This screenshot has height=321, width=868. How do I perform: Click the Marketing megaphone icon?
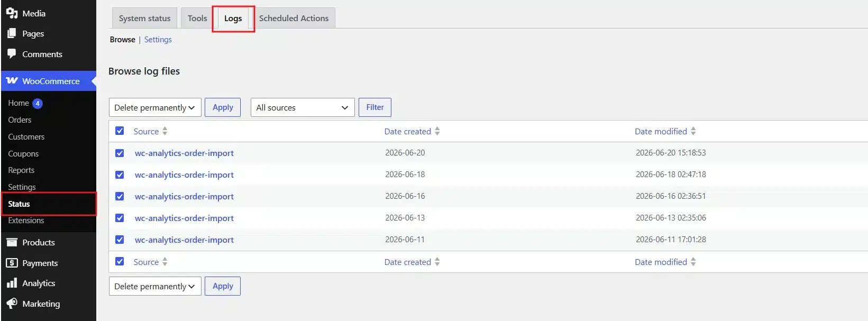pos(12,304)
